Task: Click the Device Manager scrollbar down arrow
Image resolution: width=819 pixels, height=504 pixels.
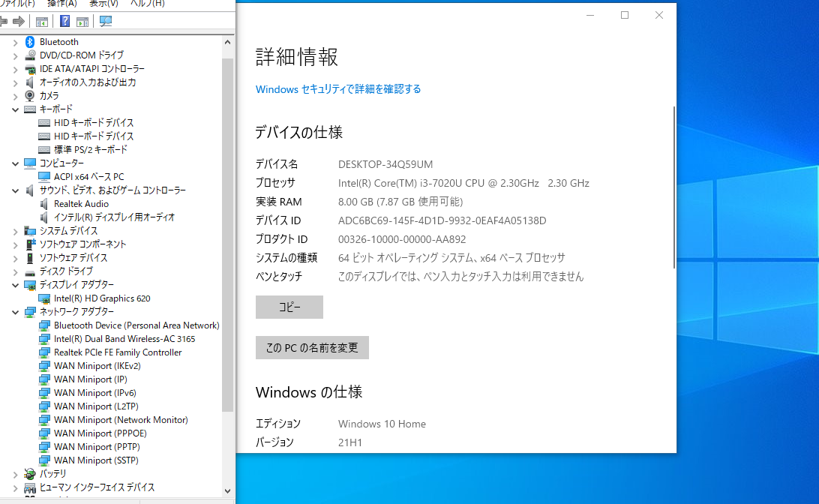Action: tap(227, 491)
